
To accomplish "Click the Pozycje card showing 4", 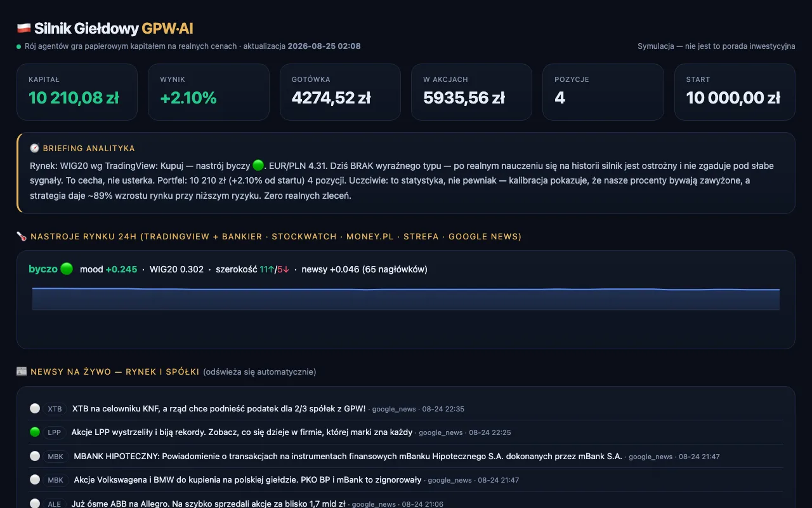I will tap(603, 92).
